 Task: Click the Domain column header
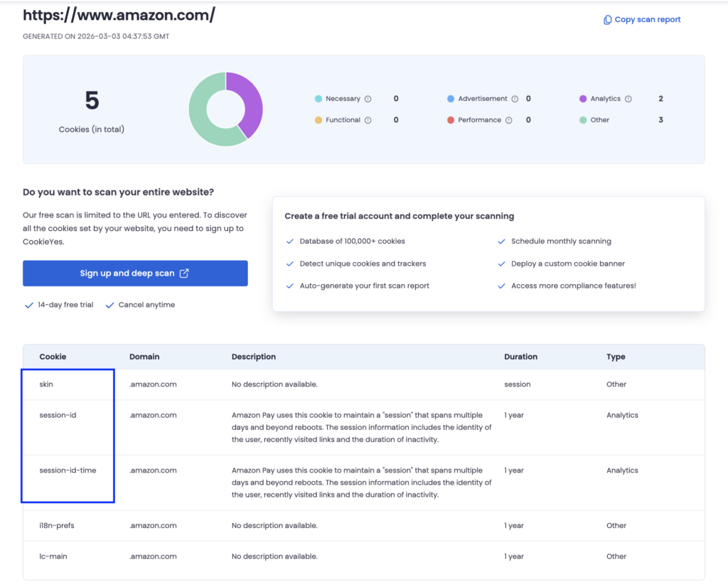[144, 357]
